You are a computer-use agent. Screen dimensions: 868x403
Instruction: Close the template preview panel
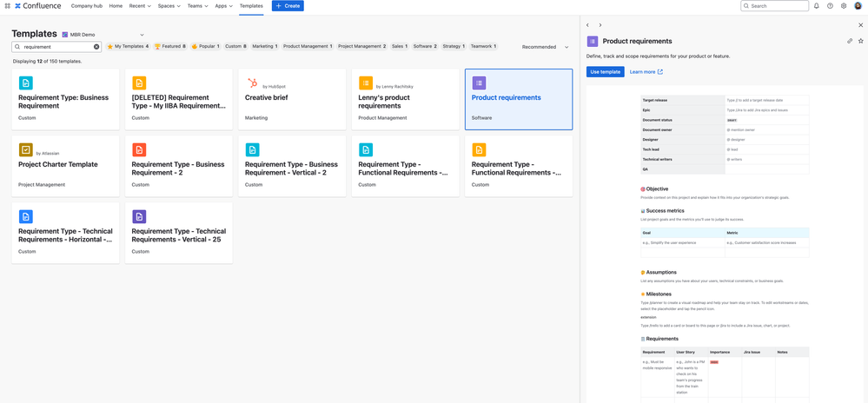click(860, 25)
